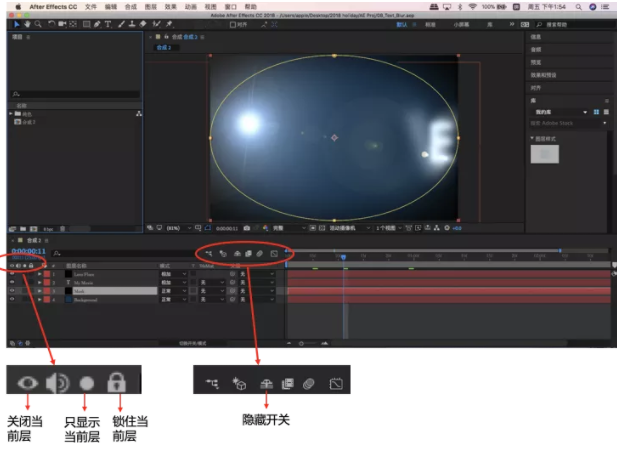The height and width of the screenshot is (449, 617).
Task: Open the 1个视图 view layout dropdown
Action: pos(388,228)
